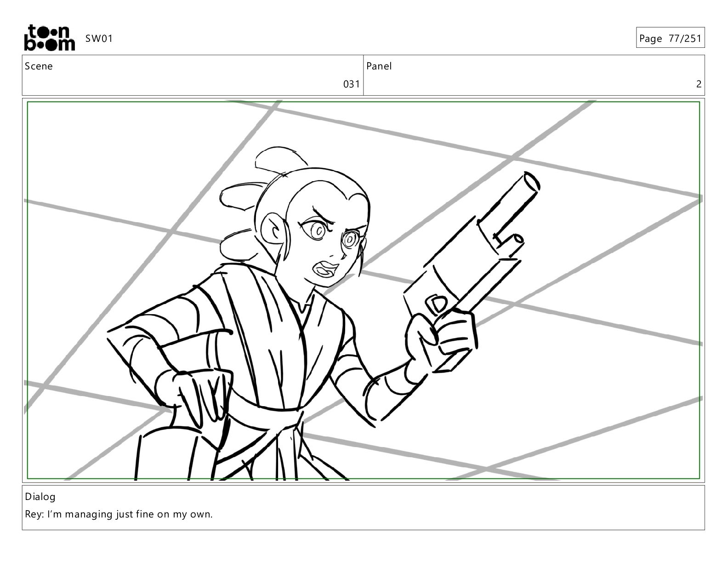
Task: Click the storyboard panel drawing of Rey
Action: point(363,290)
